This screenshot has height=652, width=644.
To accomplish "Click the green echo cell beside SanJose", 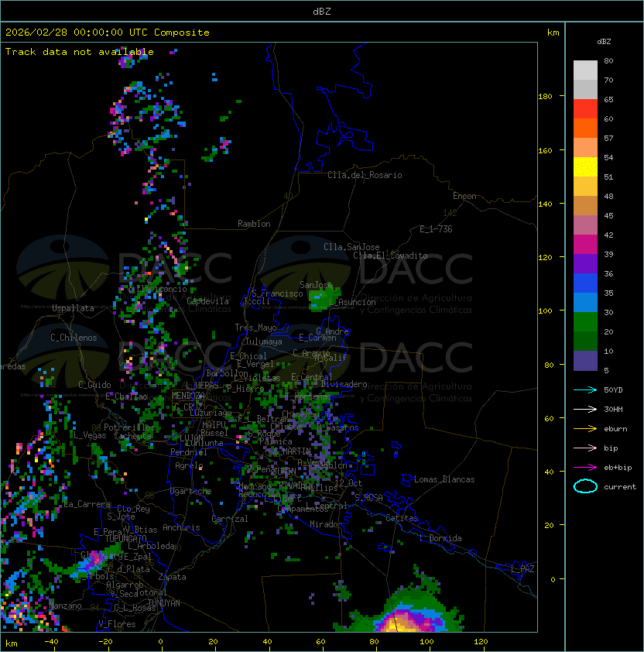I will pos(324,298).
